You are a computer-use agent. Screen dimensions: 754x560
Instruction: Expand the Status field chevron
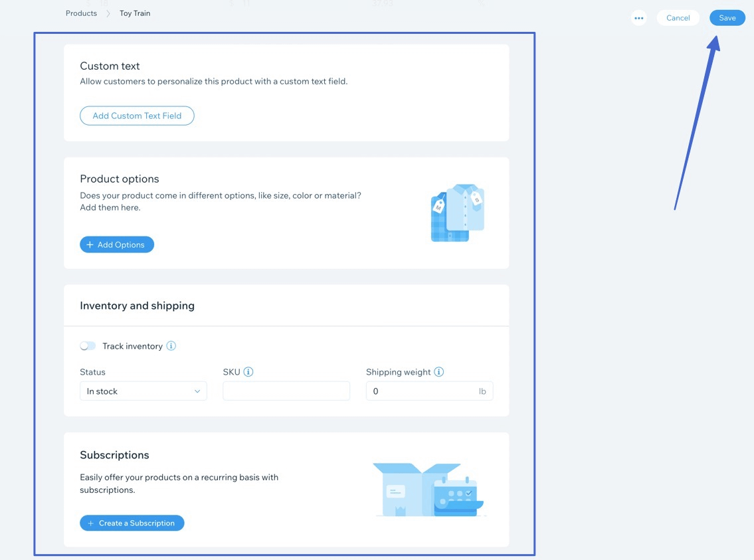198,391
